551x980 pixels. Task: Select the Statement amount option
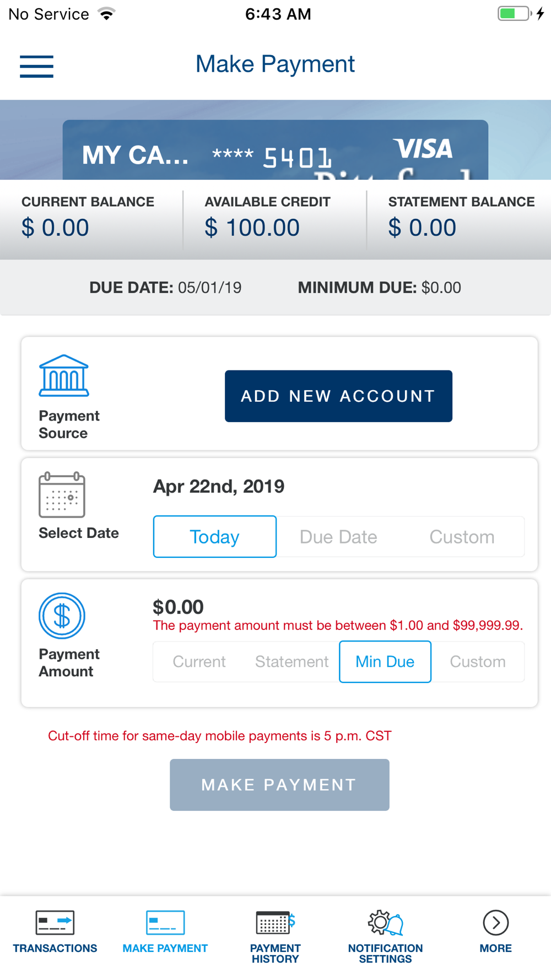point(292,661)
